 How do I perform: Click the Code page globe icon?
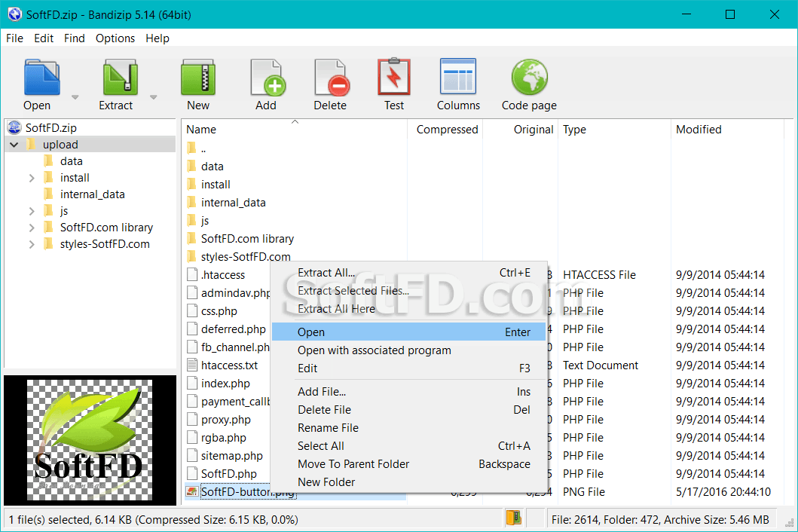pyautogui.click(x=529, y=78)
